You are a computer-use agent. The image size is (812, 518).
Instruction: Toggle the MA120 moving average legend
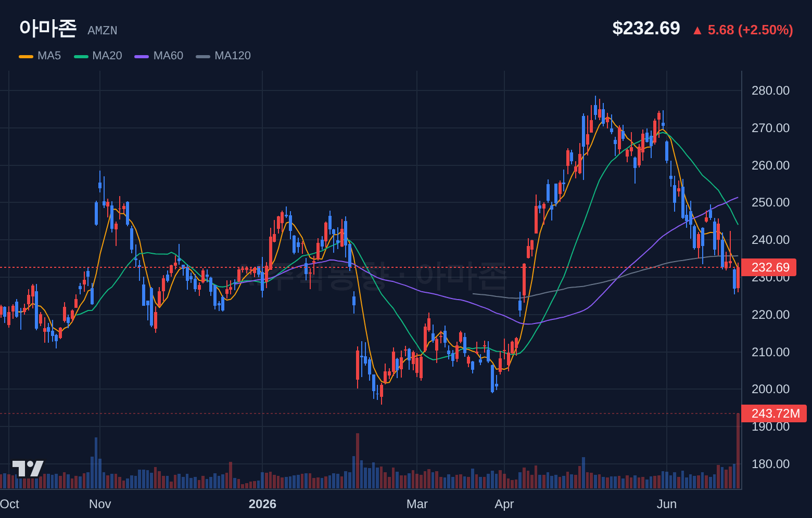coord(224,56)
